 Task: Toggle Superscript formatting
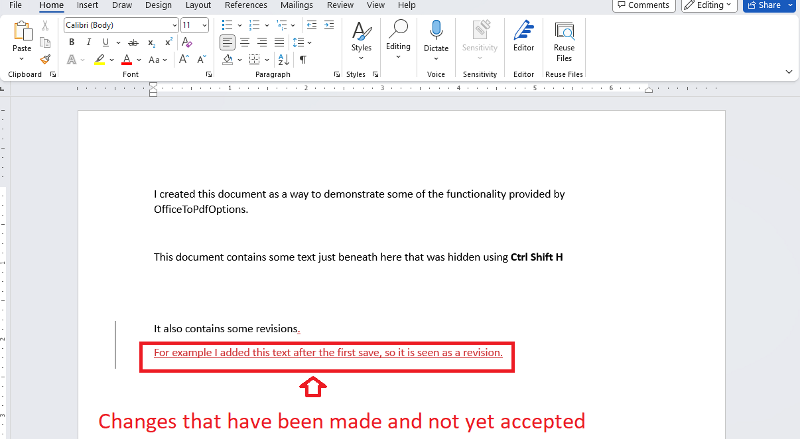coord(169,42)
